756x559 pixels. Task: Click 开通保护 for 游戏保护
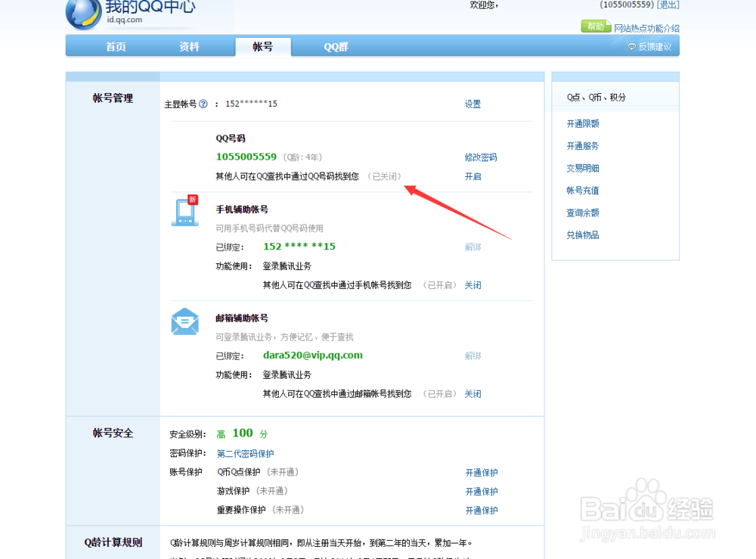(x=481, y=492)
